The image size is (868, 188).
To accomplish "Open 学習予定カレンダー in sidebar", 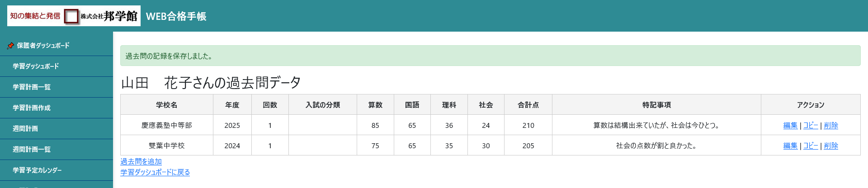I will tap(37, 170).
